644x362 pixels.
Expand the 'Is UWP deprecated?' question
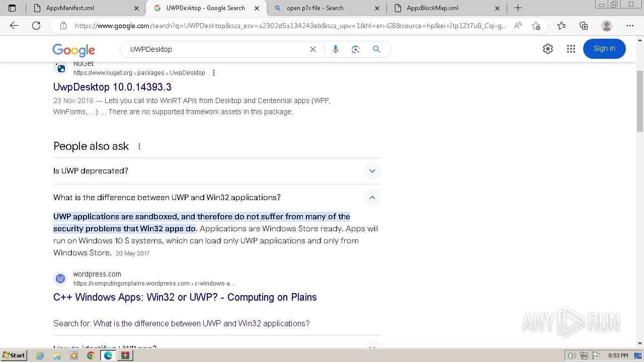[217, 171]
